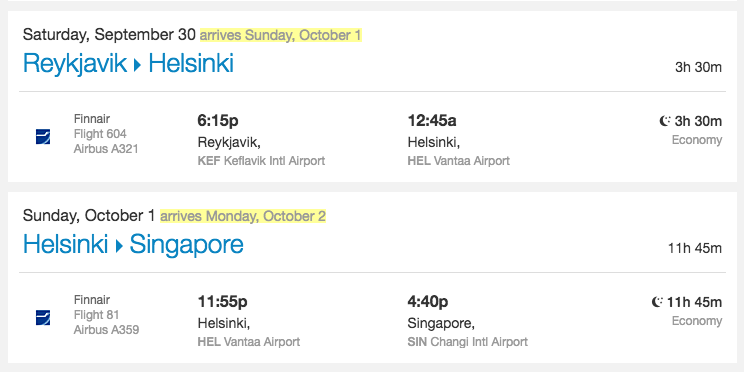The image size is (744, 372).
Task: Click Flight 604 number label
Action: (x=100, y=134)
